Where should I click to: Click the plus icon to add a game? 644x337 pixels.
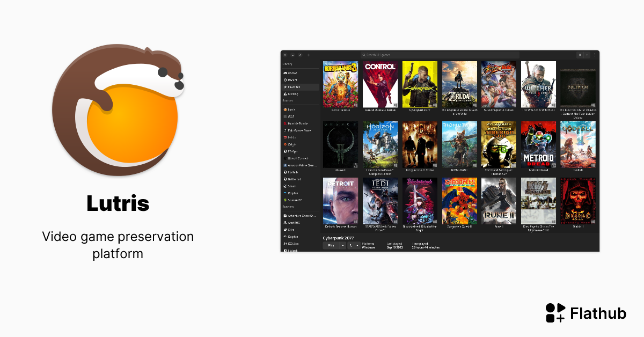309,55
